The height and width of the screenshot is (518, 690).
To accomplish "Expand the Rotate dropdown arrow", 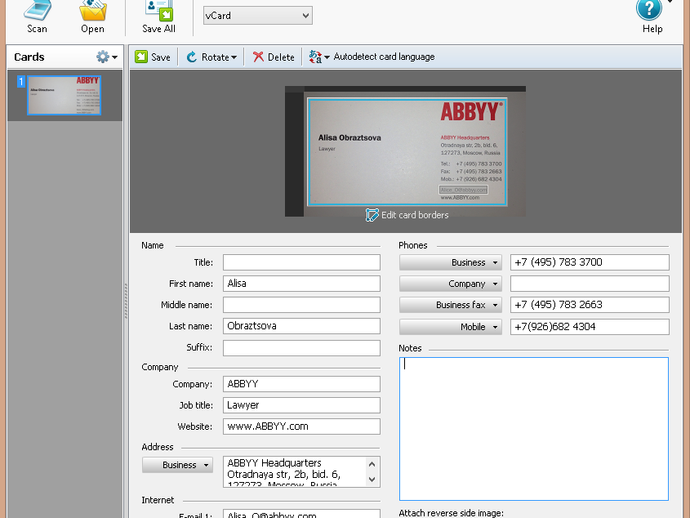I will click(x=234, y=57).
